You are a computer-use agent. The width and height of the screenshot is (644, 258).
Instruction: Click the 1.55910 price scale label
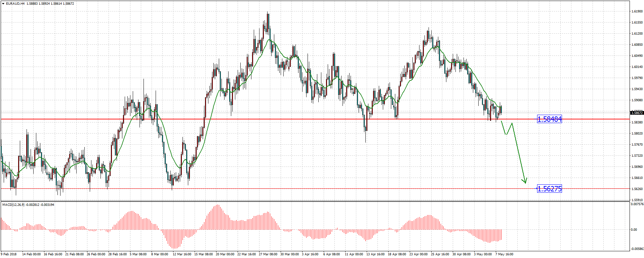(x=637, y=200)
